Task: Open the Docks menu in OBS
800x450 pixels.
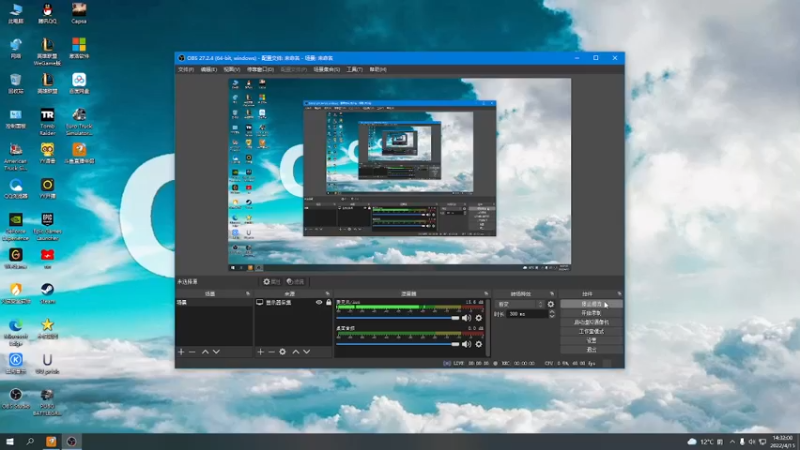Action: tap(260, 69)
